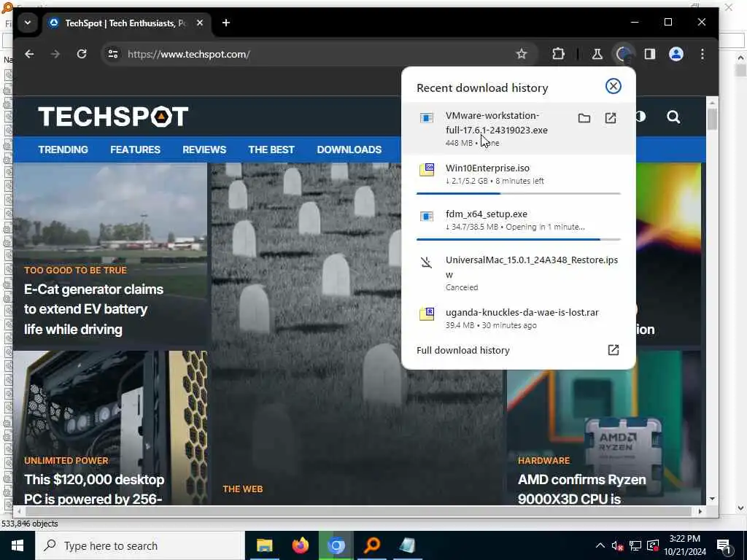Click fdm_x64_setup.exe download progress bar
Viewport: 747px width, 560px height.
click(x=519, y=239)
